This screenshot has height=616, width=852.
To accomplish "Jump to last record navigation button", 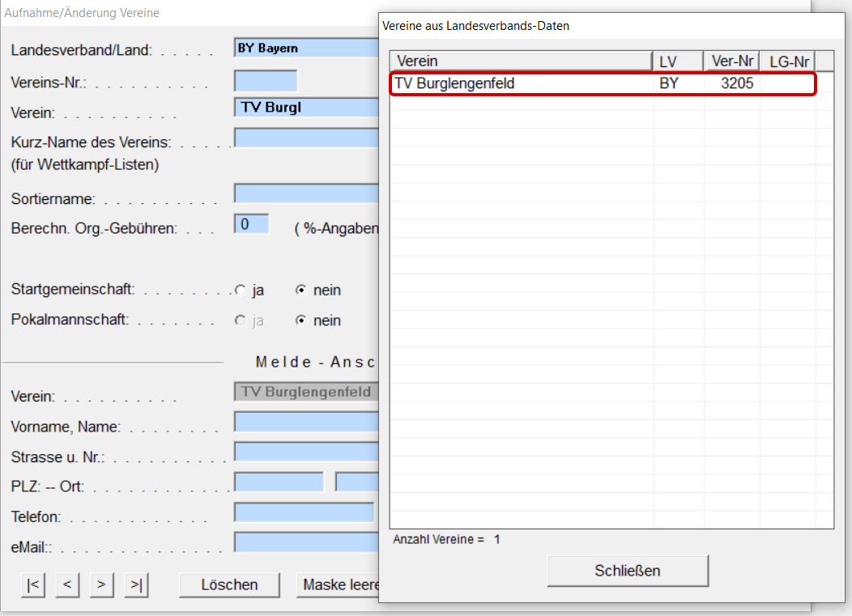I will [136, 584].
